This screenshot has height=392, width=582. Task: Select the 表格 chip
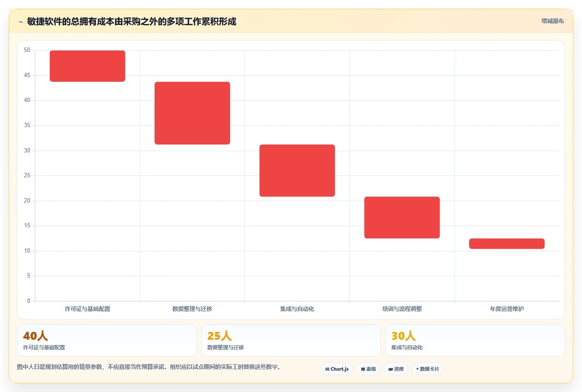click(x=368, y=369)
